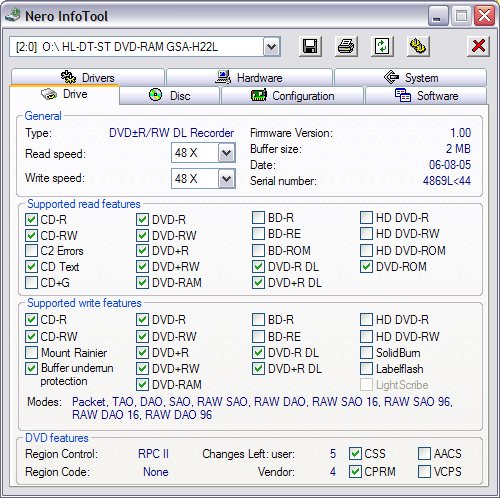500x498 pixels.
Task: Click the serial number 4869L<44
Action: (447, 181)
